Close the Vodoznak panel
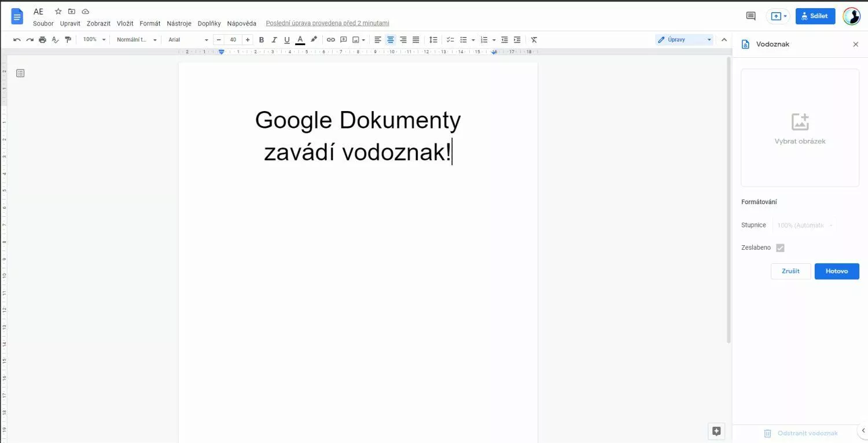This screenshot has width=868, height=443. 856,45
